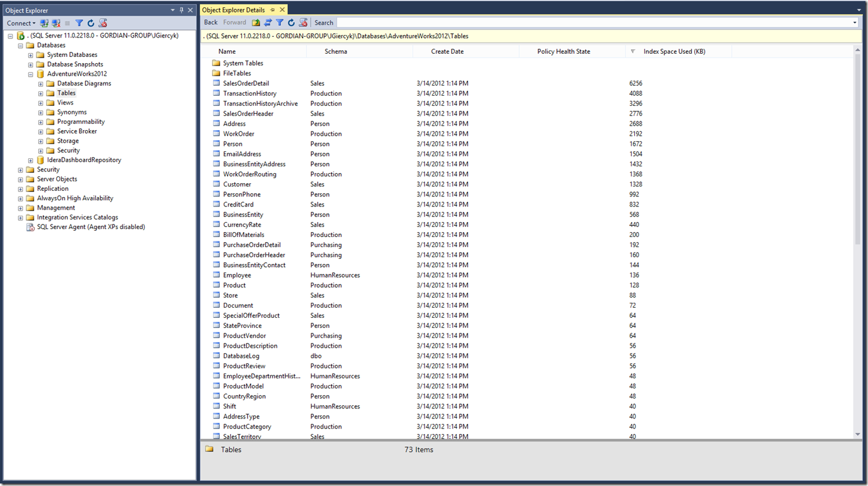Image resolution: width=868 pixels, height=486 pixels.
Task: Select the ProductReview table icon
Action: click(216, 365)
